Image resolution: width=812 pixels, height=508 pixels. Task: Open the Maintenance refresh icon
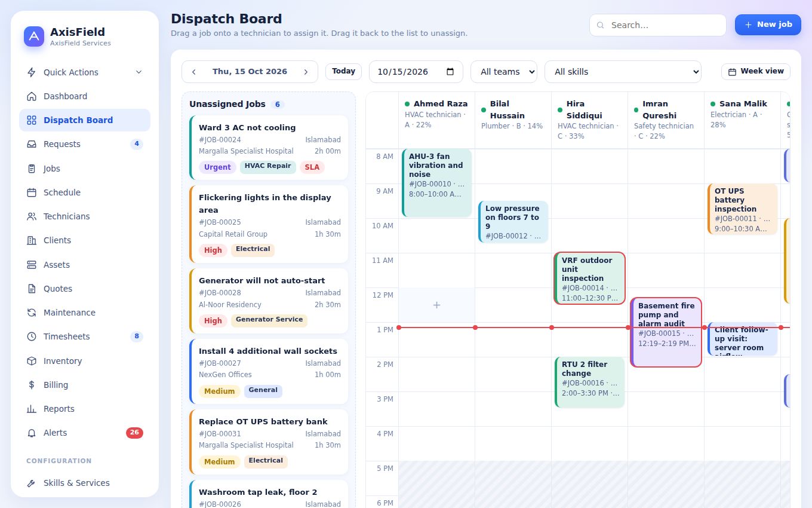click(32, 313)
